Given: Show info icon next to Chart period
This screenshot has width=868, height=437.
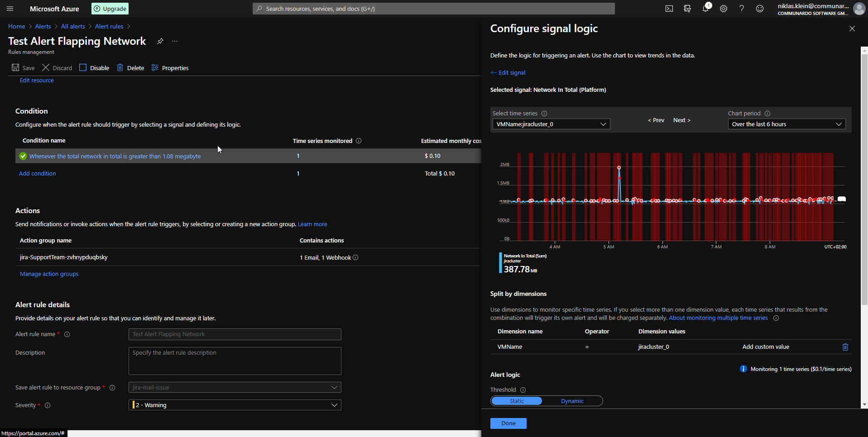Looking at the screenshot, I should (767, 114).
